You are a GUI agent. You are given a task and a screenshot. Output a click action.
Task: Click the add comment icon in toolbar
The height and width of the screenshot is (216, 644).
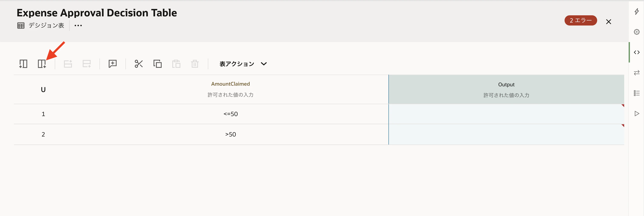[x=112, y=64]
